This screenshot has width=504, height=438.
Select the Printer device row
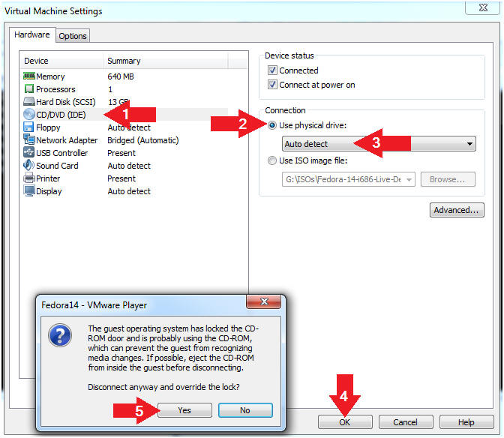[x=125, y=178]
